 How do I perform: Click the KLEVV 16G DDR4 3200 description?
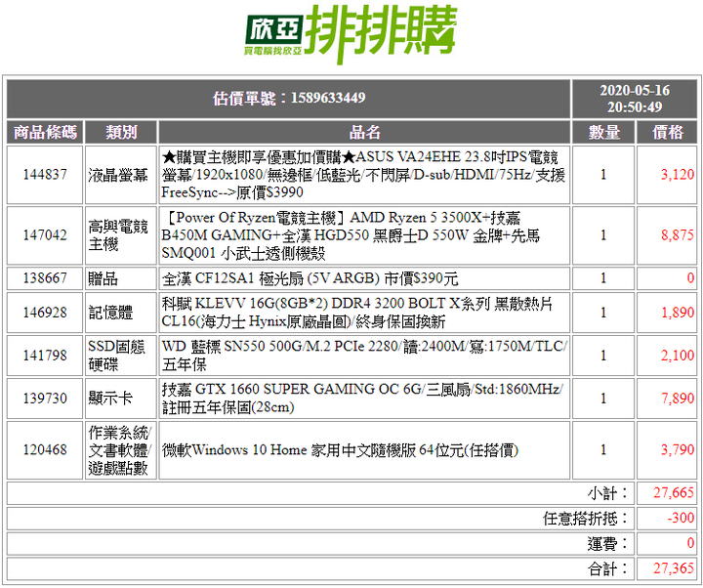(364, 313)
